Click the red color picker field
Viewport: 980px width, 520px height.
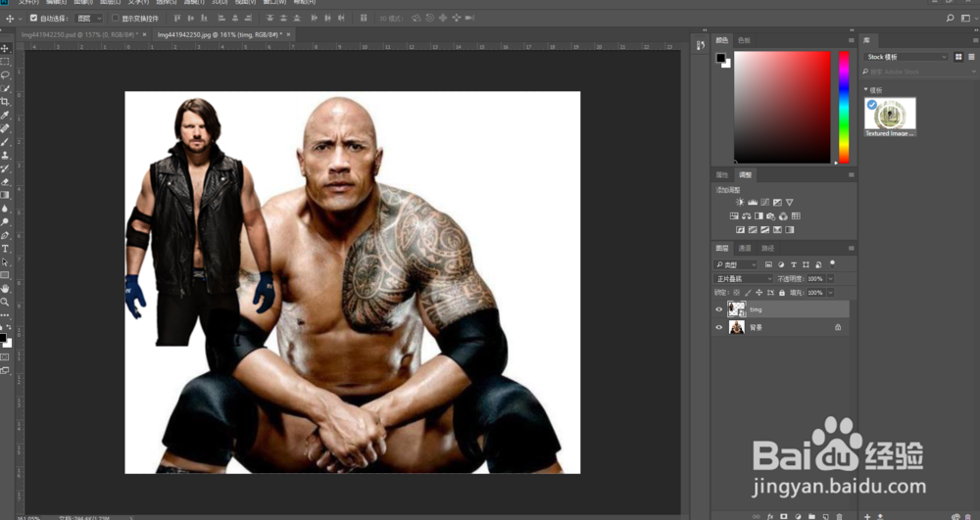point(782,107)
